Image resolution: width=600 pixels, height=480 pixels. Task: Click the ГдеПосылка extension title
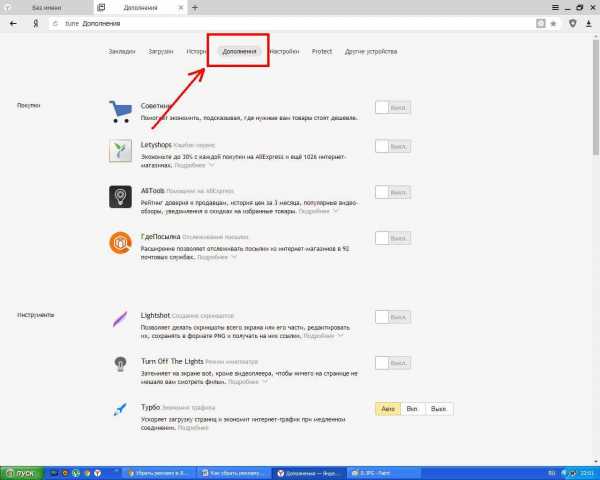pos(160,237)
